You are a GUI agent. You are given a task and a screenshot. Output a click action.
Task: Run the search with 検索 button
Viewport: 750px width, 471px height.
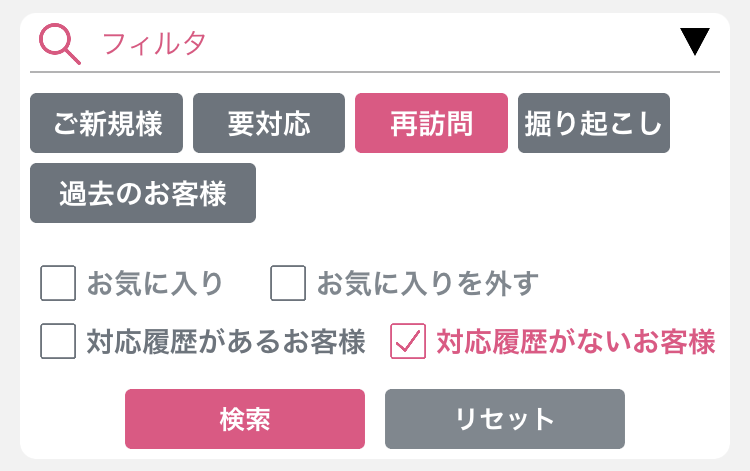245,419
